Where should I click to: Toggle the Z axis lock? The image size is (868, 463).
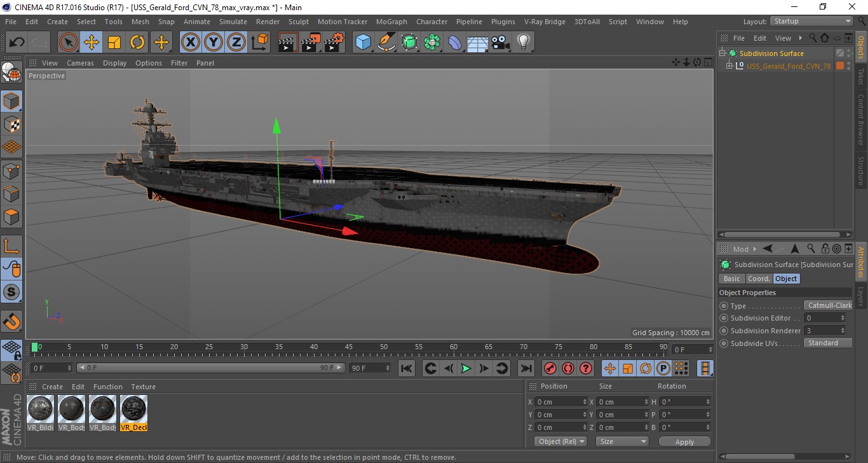pos(236,43)
